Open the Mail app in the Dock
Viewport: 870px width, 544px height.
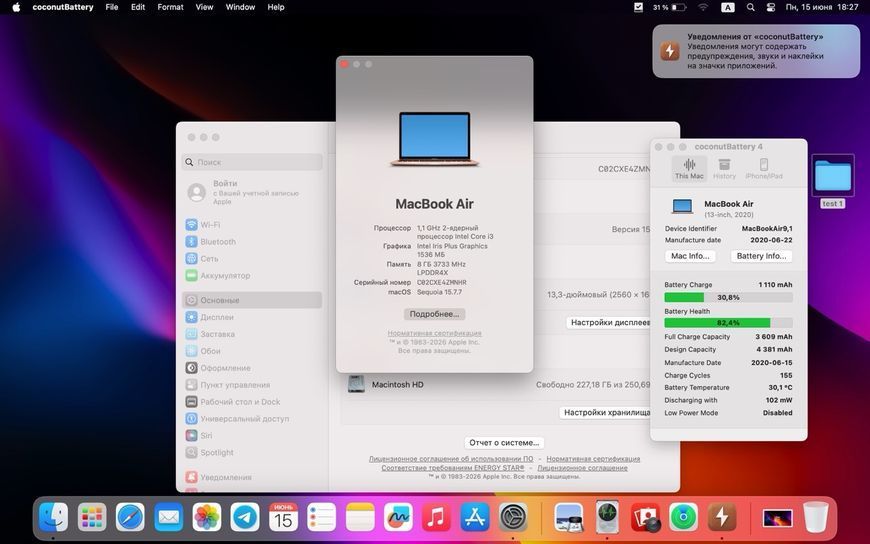[x=169, y=517]
